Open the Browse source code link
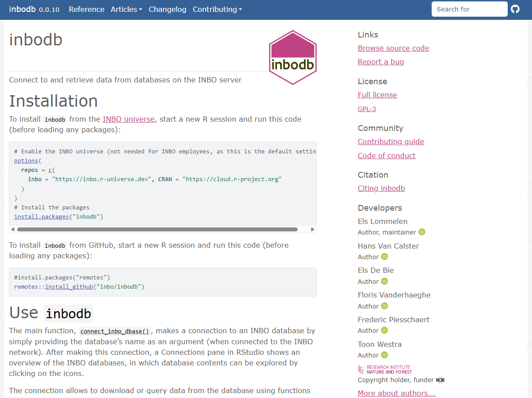This screenshot has width=532, height=398. click(x=393, y=48)
